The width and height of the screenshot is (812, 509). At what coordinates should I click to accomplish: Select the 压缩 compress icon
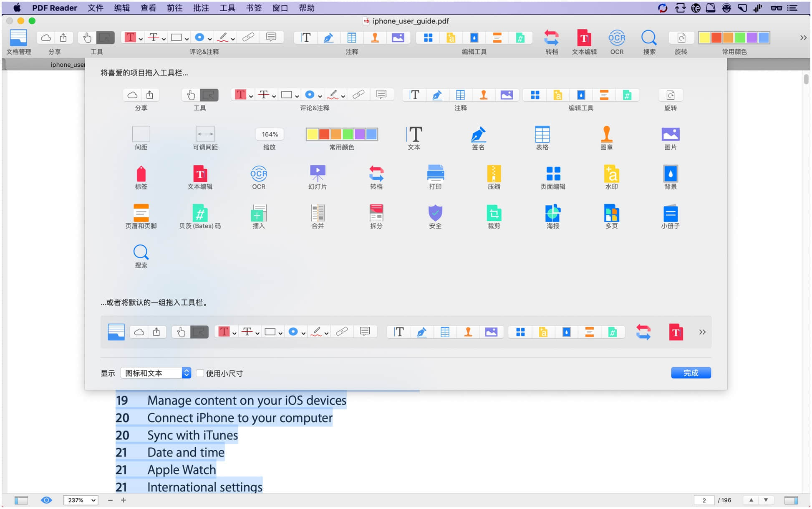pyautogui.click(x=494, y=174)
